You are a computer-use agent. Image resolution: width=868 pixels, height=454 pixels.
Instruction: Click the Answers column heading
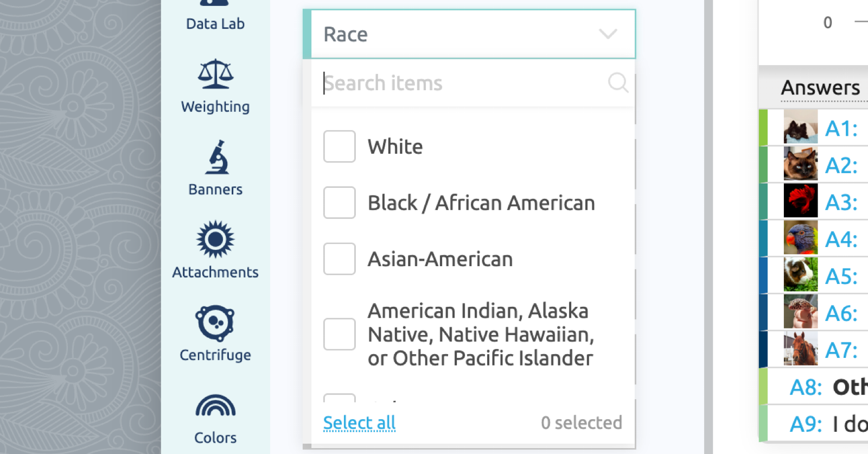[x=820, y=87]
